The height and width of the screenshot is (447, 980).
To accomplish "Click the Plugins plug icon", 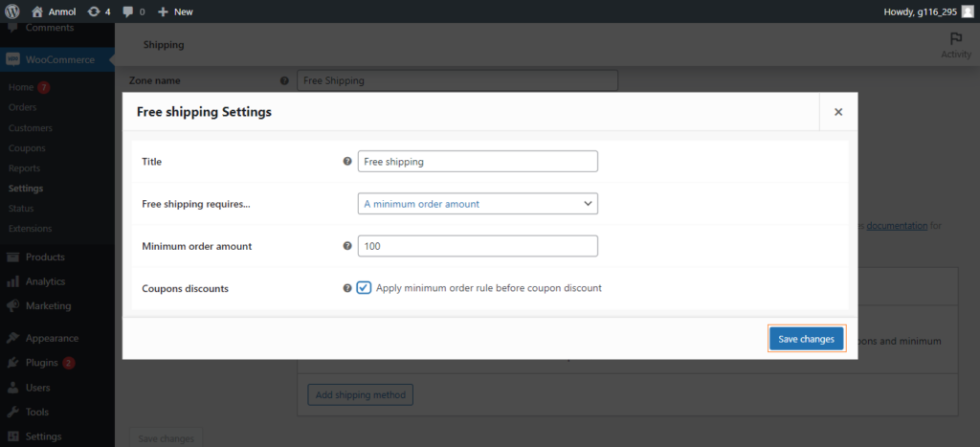I will [x=12, y=363].
